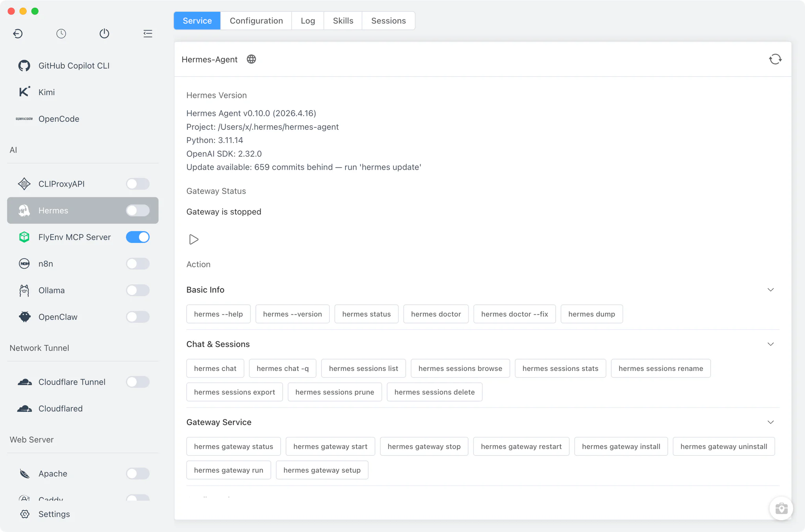
Task: Collapse the Gateway Service chevron
Action: [770, 422]
